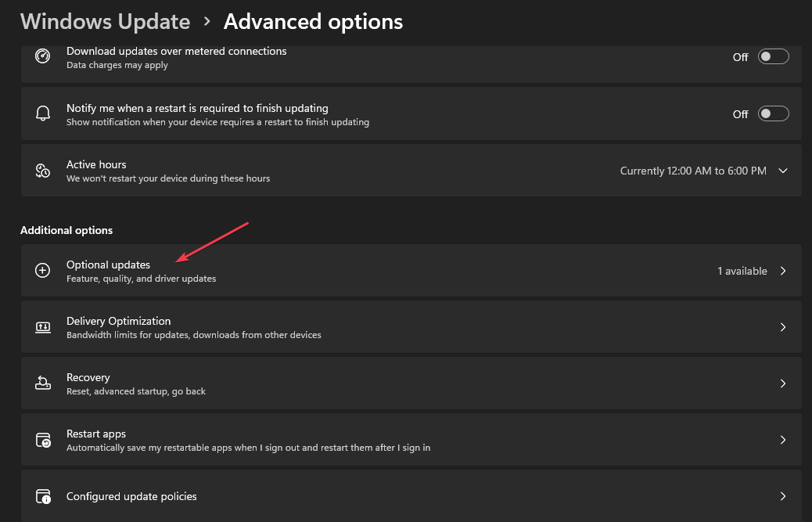The image size is (812, 522).
Task: Click the '1 available' status text
Action: pyautogui.click(x=742, y=271)
